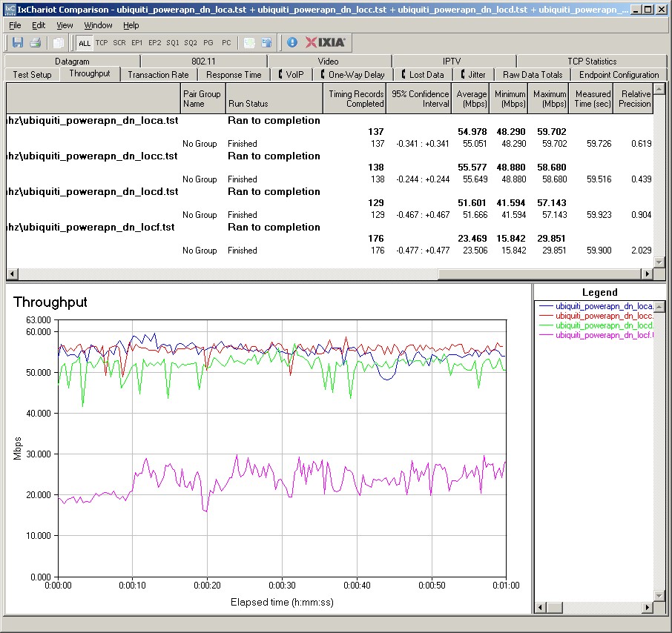The height and width of the screenshot is (633, 672).
Task: Click the magenta locf legend entry
Action: [596, 335]
